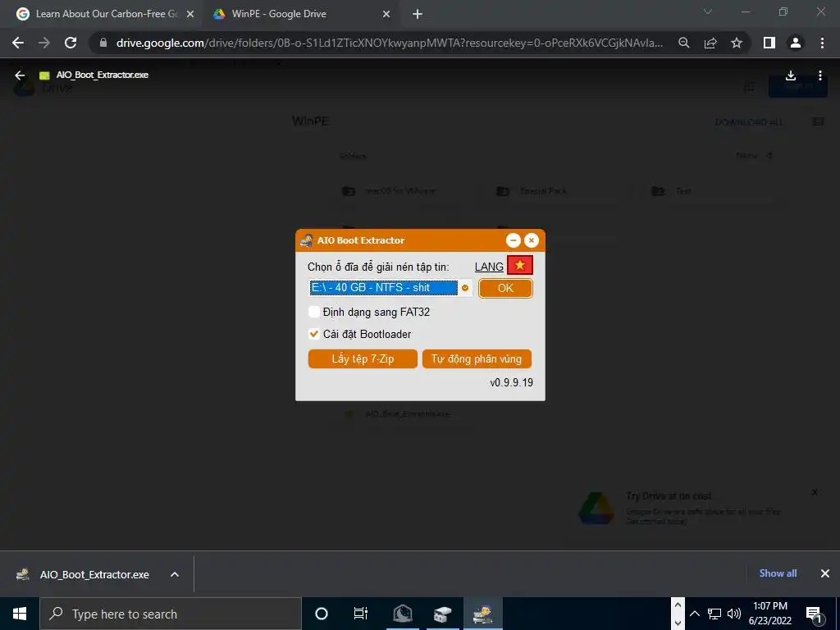The width and height of the screenshot is (840, 630).
Task: Show hidden system tray icons
Action: (694, 614)
